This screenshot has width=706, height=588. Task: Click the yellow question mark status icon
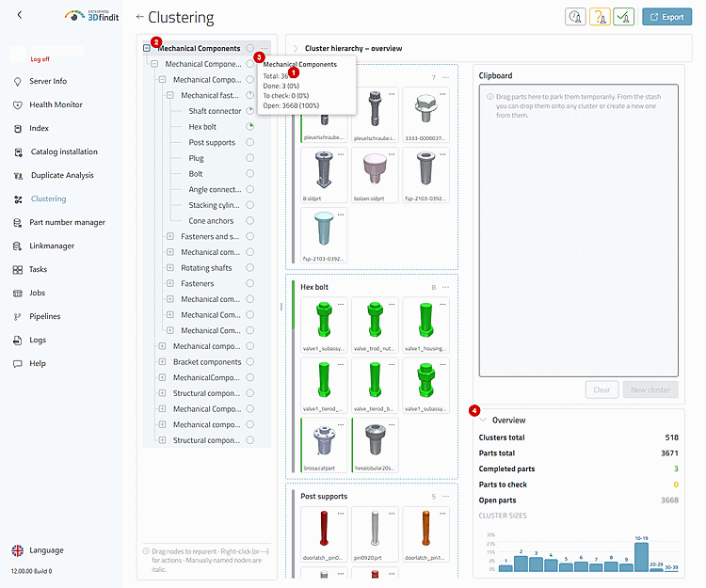(x=600, y=17)
